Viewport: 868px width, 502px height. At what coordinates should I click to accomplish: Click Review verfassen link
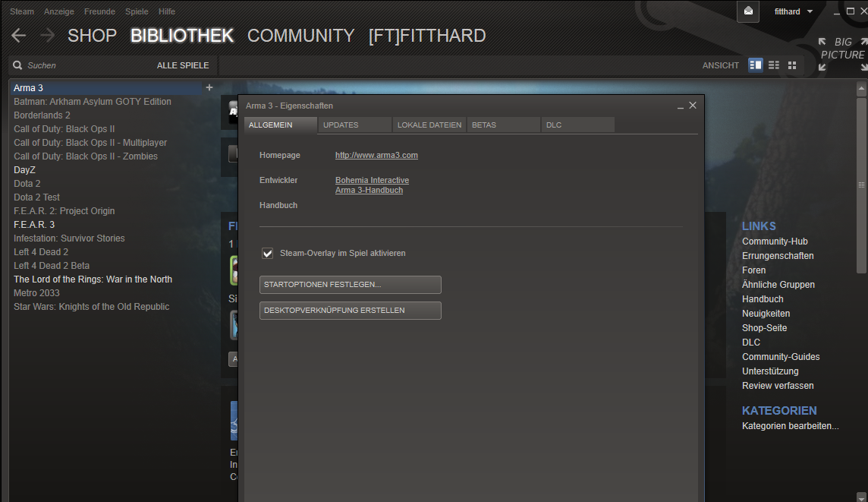tap(778, 386)
